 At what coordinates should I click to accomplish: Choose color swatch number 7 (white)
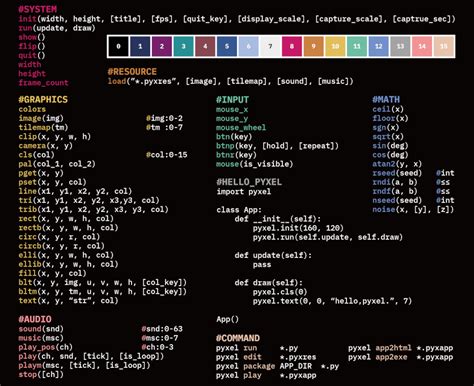[x=270, y=46]
